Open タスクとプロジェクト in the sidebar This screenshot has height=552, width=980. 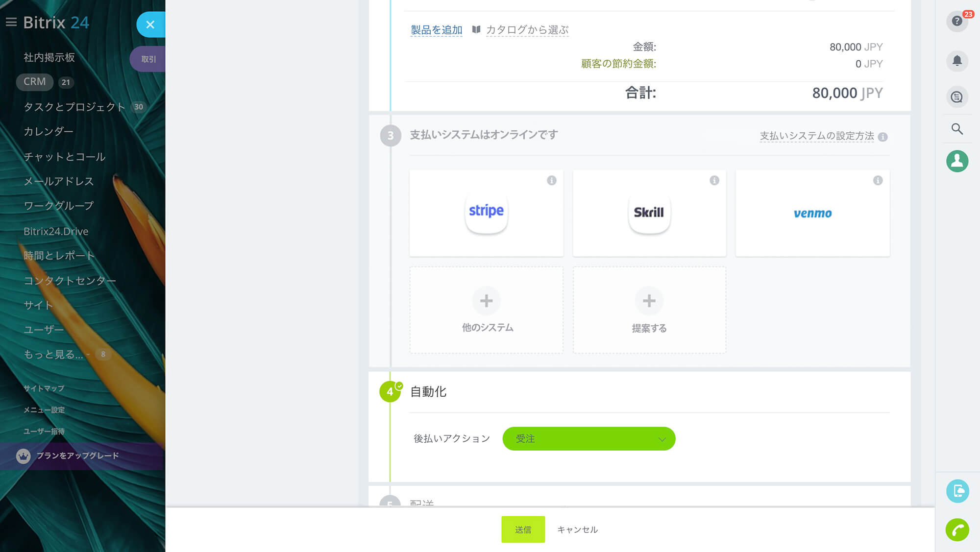(74, 107)
